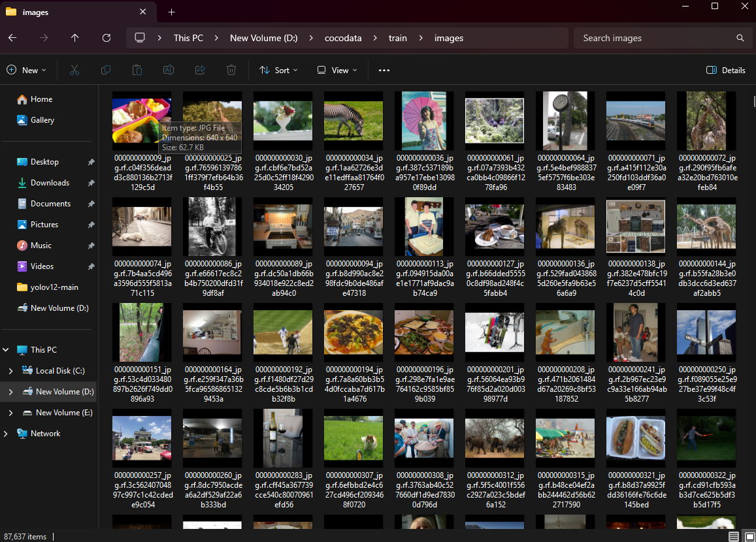756x542 pixels.
Task: Add a new tab with plus button
Action: (171, 12)
